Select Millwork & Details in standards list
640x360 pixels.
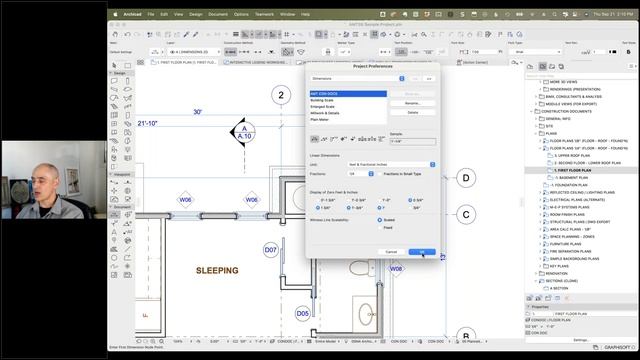point(348,113)
